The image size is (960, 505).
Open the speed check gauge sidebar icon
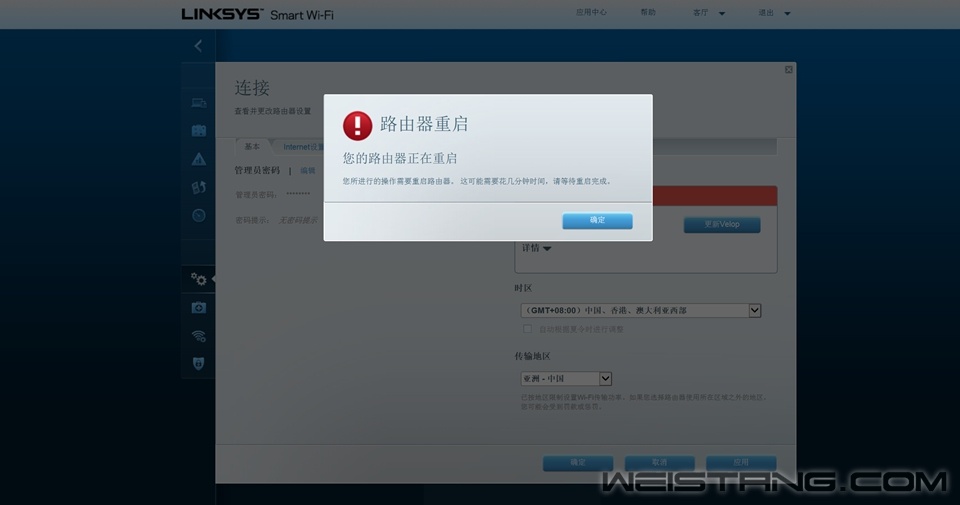pos(199,215)
